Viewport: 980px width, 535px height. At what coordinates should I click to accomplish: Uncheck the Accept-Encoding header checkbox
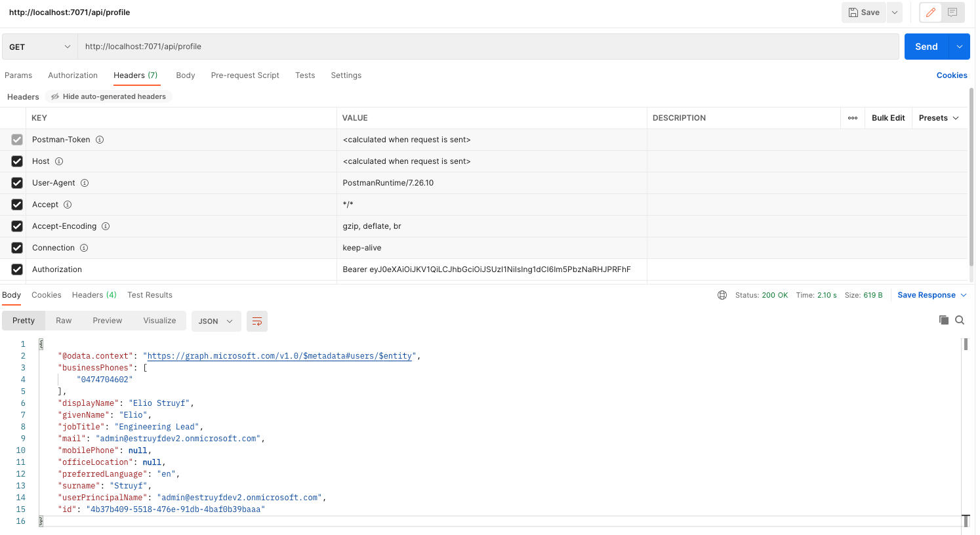pyautogui.click(x=17, y=226)
